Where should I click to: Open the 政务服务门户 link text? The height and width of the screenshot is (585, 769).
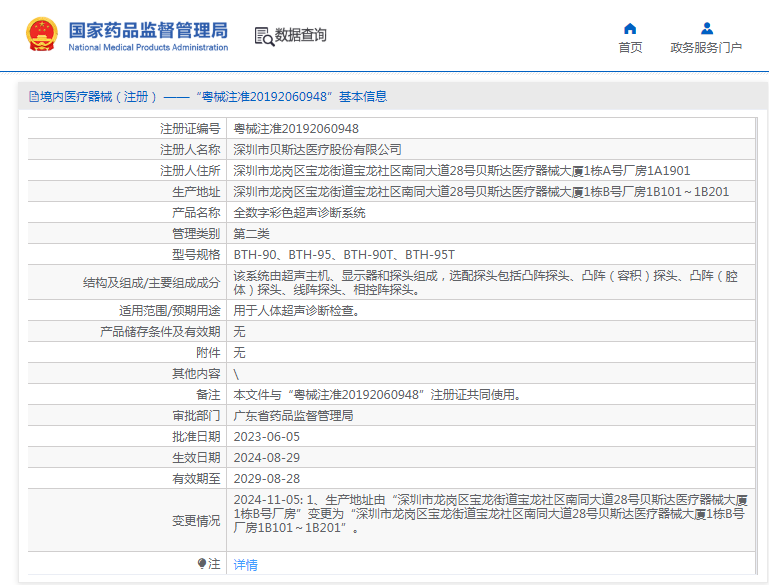point(706,48)
